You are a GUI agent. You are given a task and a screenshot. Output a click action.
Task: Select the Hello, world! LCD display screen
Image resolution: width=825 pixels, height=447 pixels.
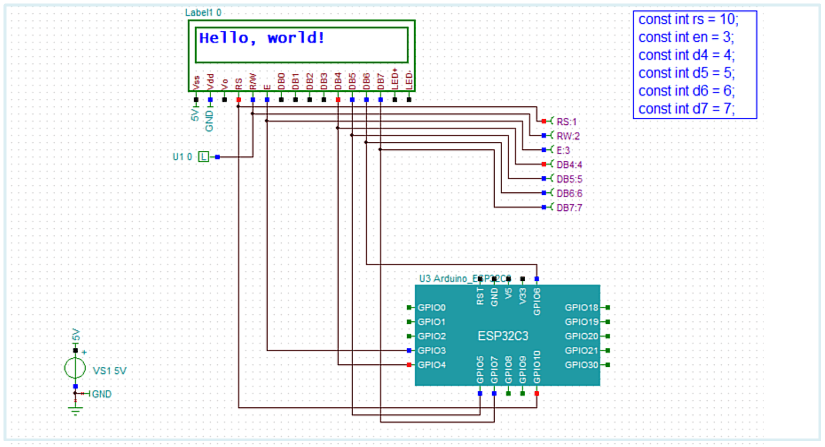[x=301, y=45]
